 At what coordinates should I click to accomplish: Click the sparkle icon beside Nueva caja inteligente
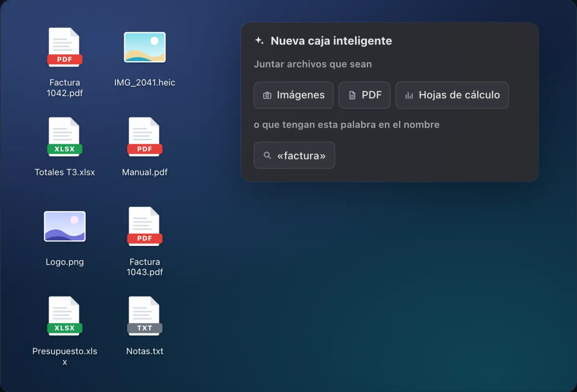click(x=259, y=41)
